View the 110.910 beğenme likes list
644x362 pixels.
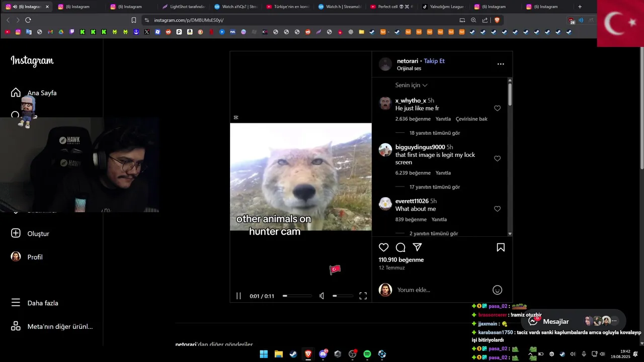tap(401, 260)
